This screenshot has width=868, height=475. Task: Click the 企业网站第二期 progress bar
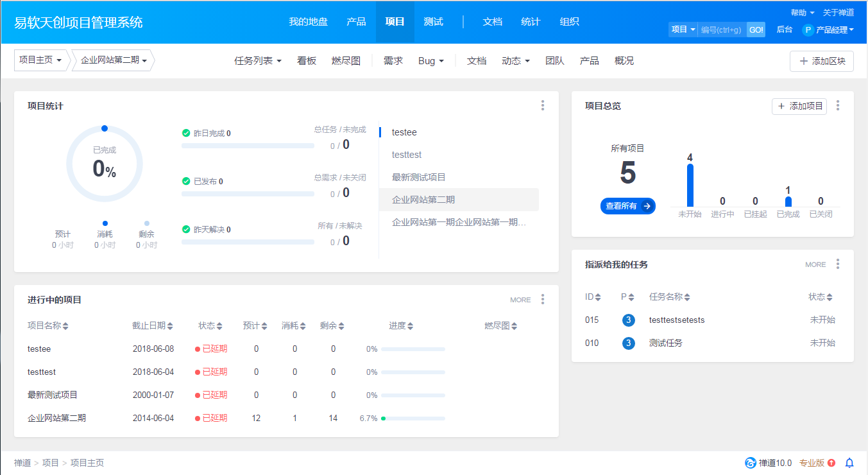413,418
